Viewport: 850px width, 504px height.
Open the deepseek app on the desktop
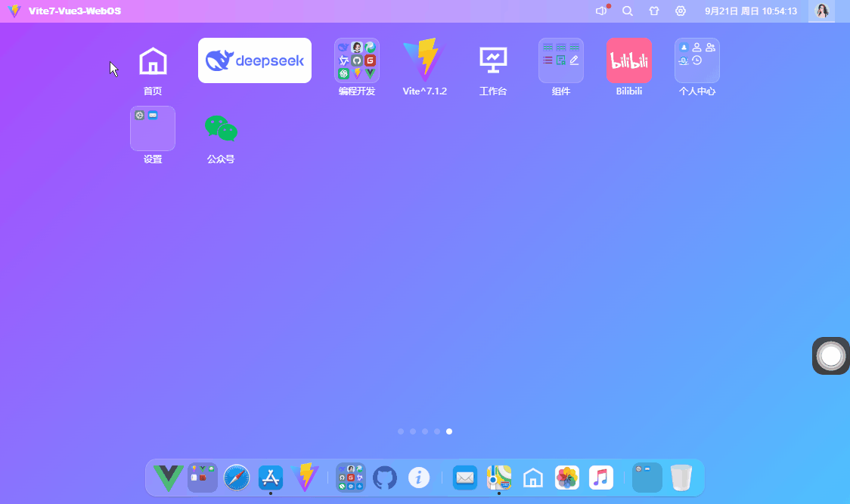254,60
